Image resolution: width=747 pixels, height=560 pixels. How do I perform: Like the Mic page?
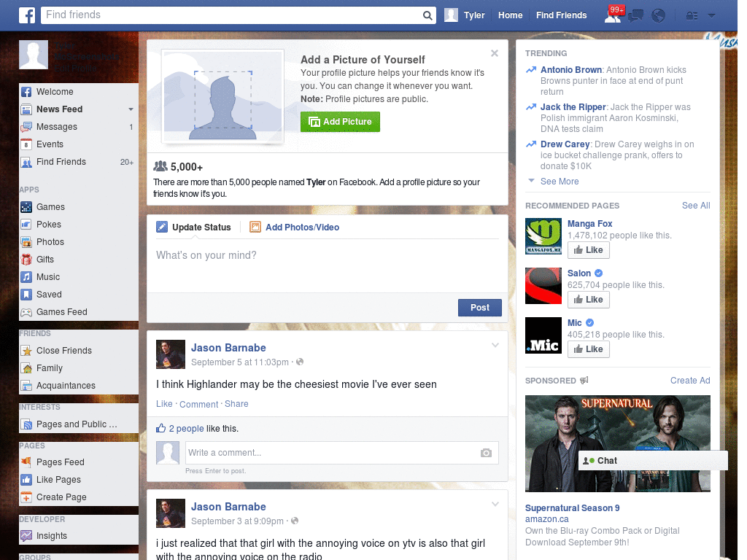click(x=589, y=349)
